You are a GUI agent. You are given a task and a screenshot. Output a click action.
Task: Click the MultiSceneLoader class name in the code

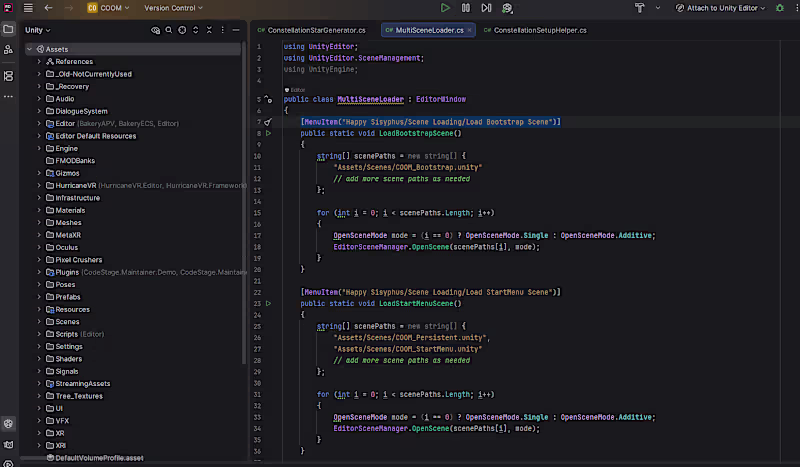point(370,100)
